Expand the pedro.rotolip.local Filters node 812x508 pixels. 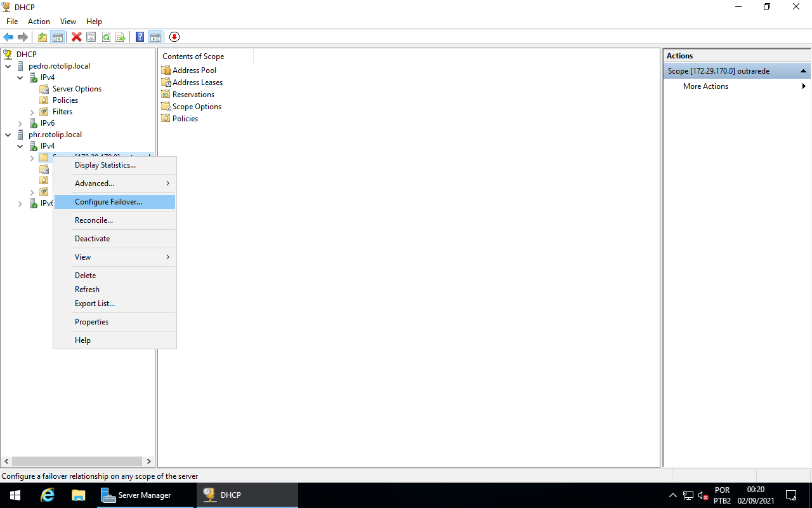31,111
